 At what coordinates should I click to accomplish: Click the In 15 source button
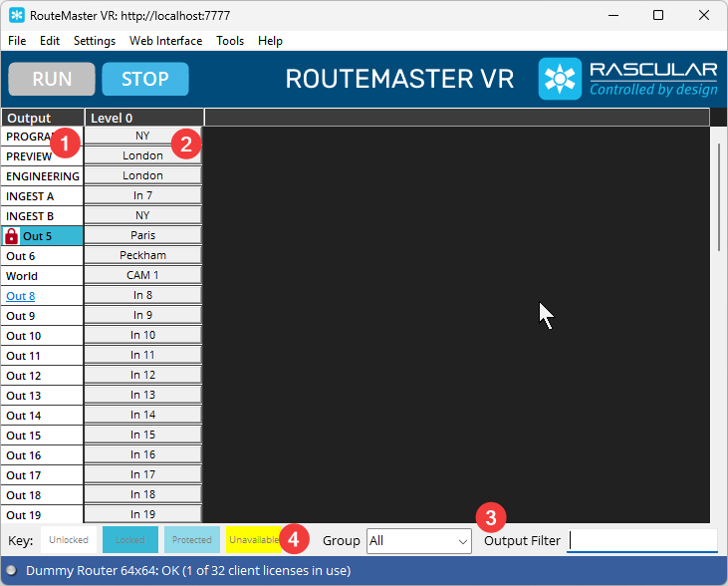[142, 435]
